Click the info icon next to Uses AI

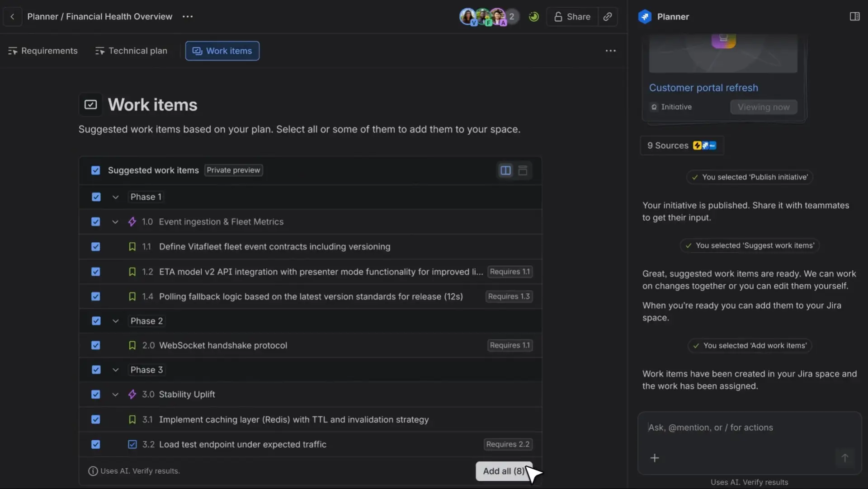[x=93, y=471]
